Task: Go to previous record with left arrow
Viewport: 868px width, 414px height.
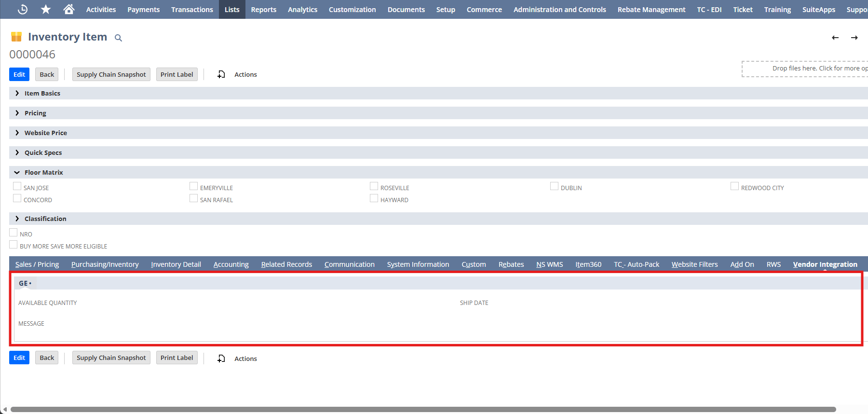Action: 835,38
